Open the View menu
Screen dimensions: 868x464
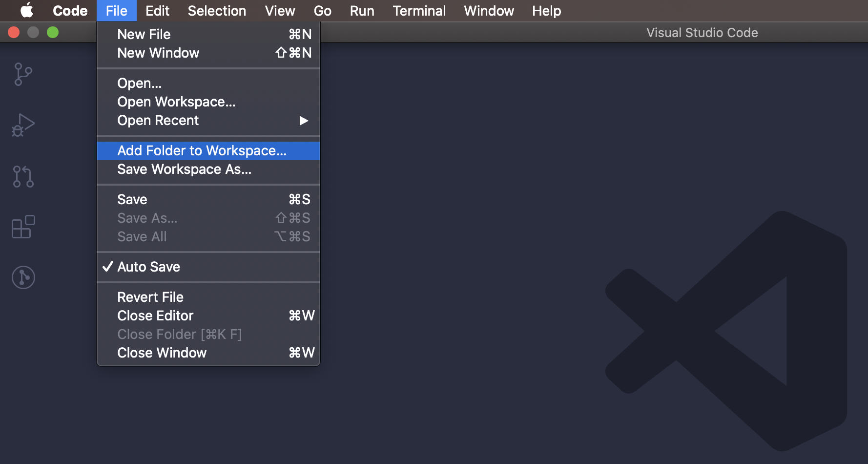(280, 11)
